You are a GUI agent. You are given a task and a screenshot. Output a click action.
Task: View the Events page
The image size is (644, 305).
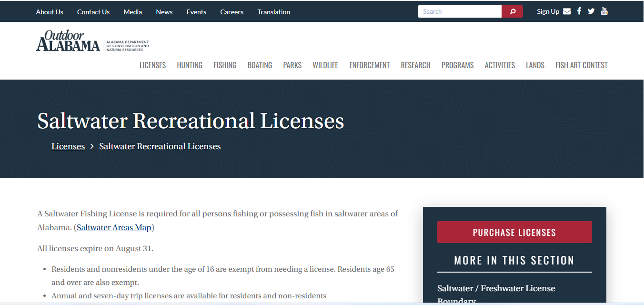click(x=196, y=12)
